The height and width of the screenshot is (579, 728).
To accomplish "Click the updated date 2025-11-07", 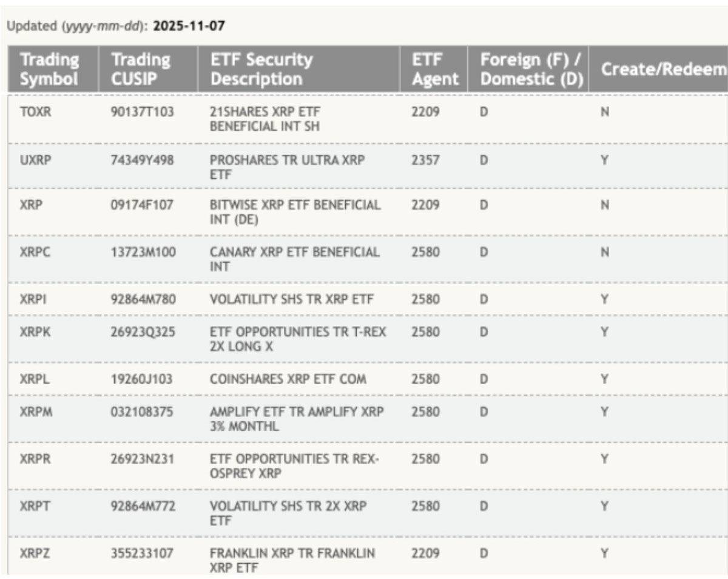I will (x=190, y=27).
